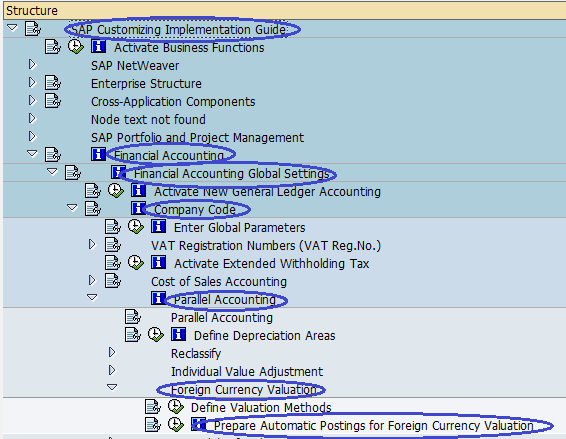Open info icon for Define Depreciation Areas
This screenshot has height=439, width=566.
[179, 334]
